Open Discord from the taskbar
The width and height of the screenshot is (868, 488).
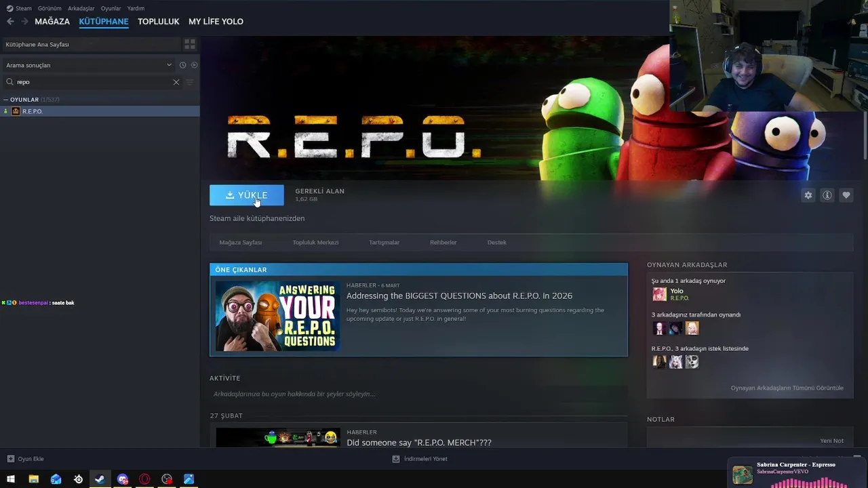[122, 479]
